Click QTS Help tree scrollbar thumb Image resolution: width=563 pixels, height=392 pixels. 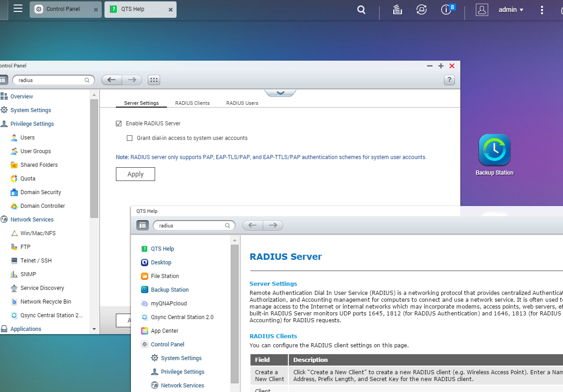click(235, 314)
